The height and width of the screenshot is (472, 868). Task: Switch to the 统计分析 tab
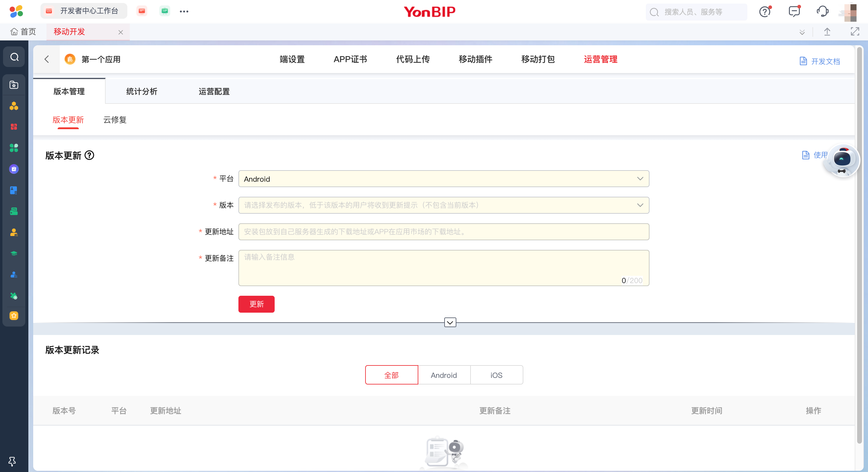pos(142,91)
